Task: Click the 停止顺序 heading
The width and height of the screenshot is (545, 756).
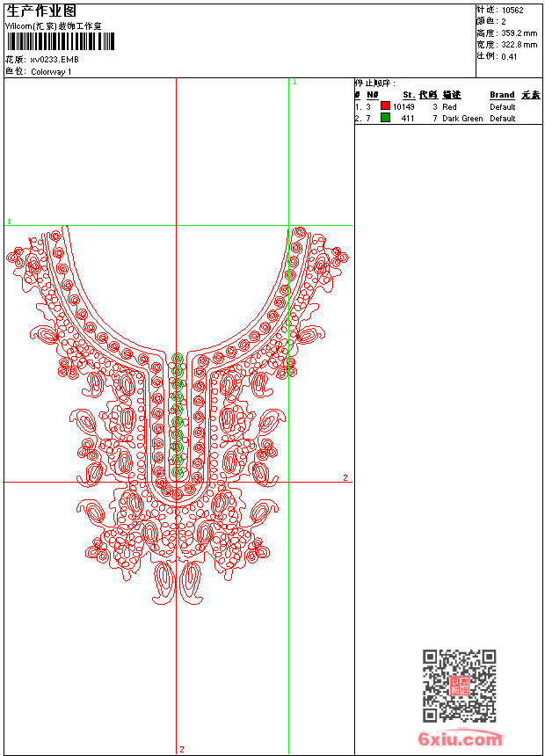Action: [374, 84]
